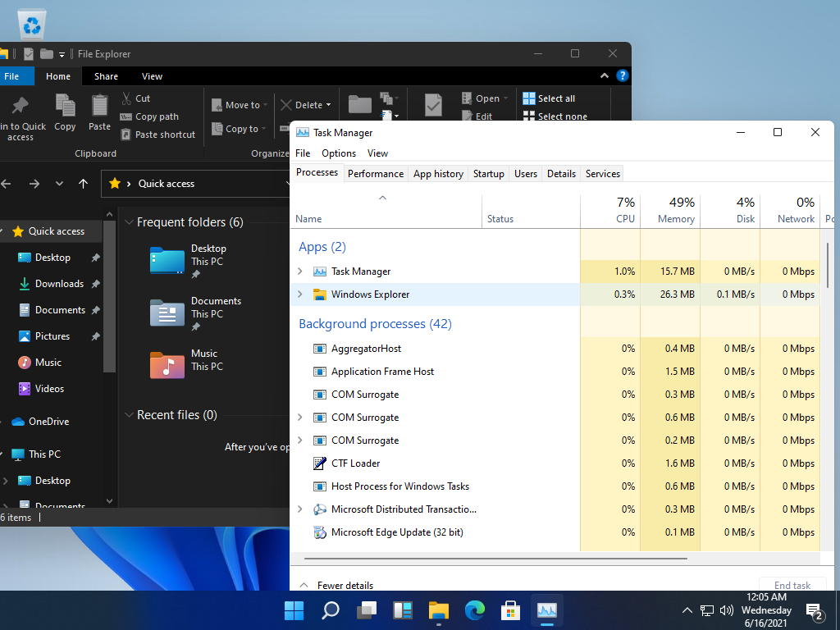Open File Explorer Help question mark icon

pyautogui.click(x=622, y=75)
